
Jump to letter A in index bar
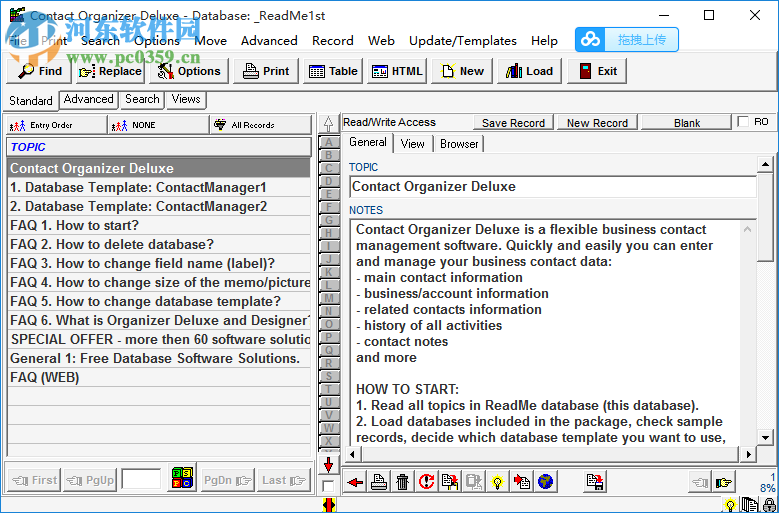(x=328, y=143)
